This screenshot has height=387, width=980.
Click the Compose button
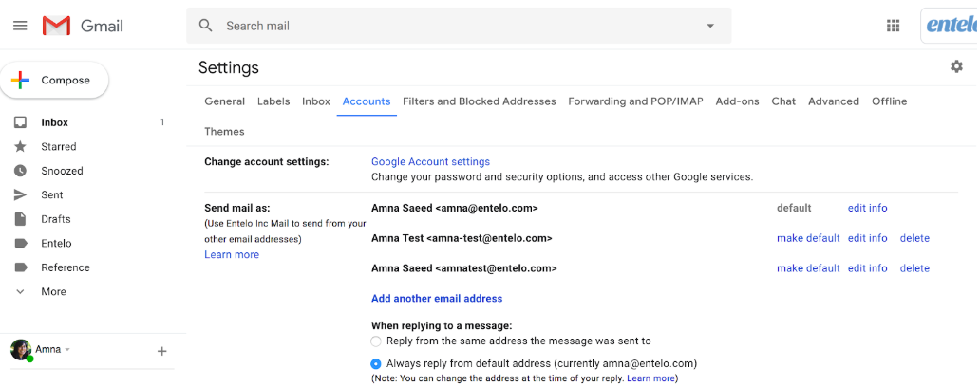click(54, 81)
